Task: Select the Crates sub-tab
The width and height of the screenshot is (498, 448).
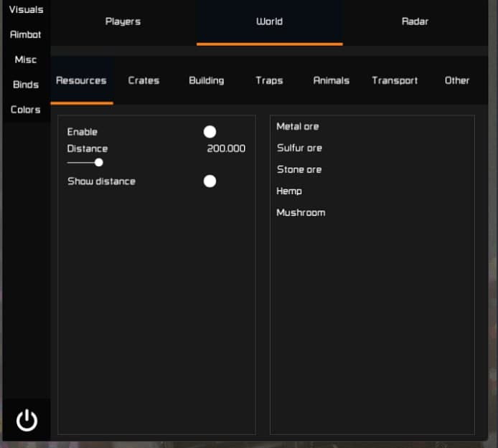Action: coord(144,80)
